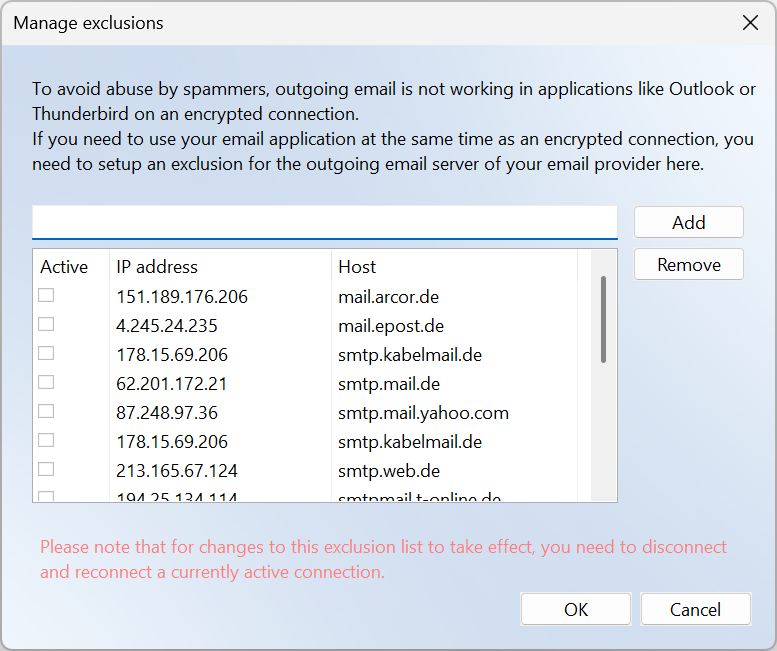Tick the mail.epost.de checkbox
This screenshot has height=651, width=777.
pos(46,325)
